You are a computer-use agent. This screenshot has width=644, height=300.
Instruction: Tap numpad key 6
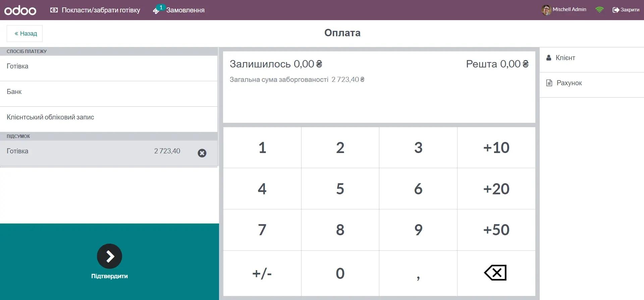click(x=418, y=189)
